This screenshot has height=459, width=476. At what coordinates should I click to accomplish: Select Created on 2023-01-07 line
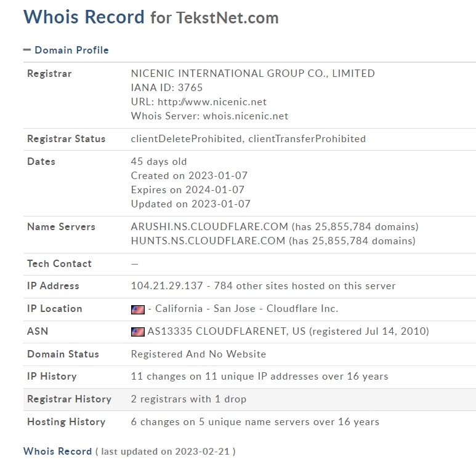pos(189,175)
